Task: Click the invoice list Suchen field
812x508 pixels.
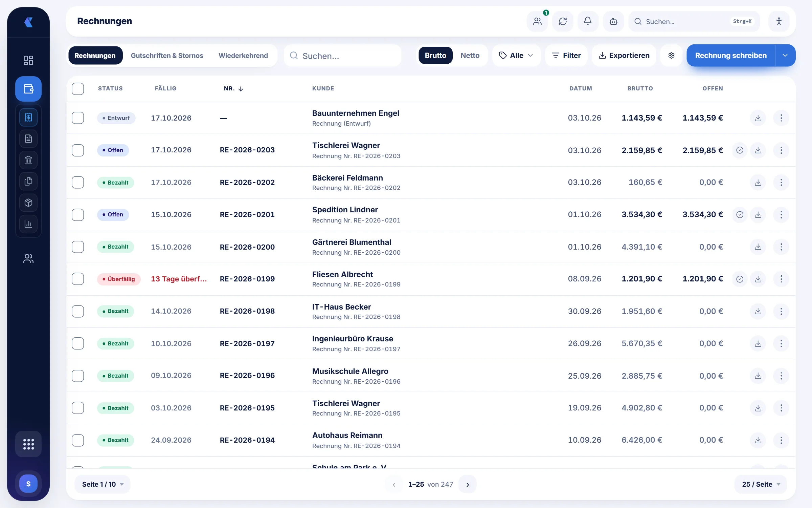Action: (x=343, y=56)
